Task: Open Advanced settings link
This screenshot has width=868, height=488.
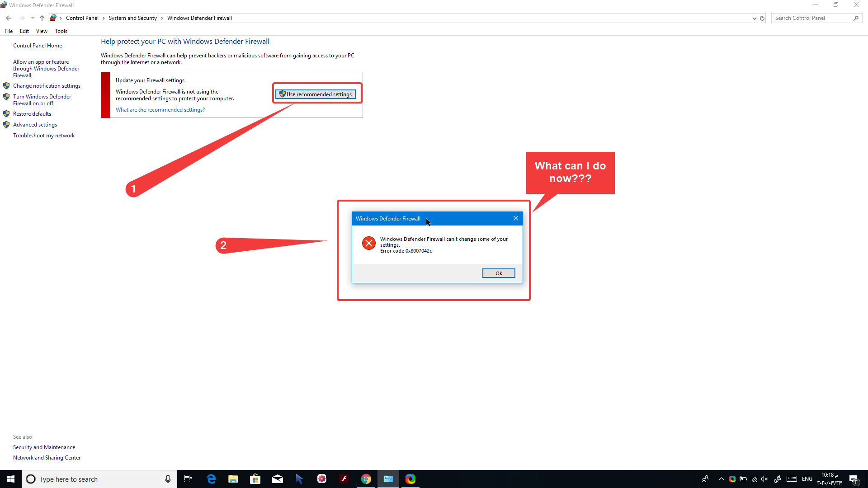Action: point(35,125)
